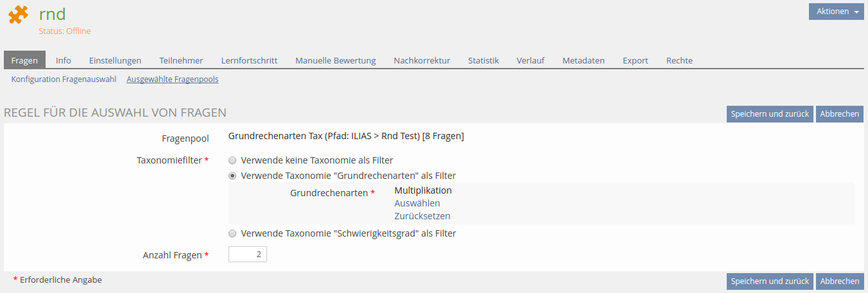Focus the Anzahl Fragen input field
868x293 pixels.
pos(247,255)
